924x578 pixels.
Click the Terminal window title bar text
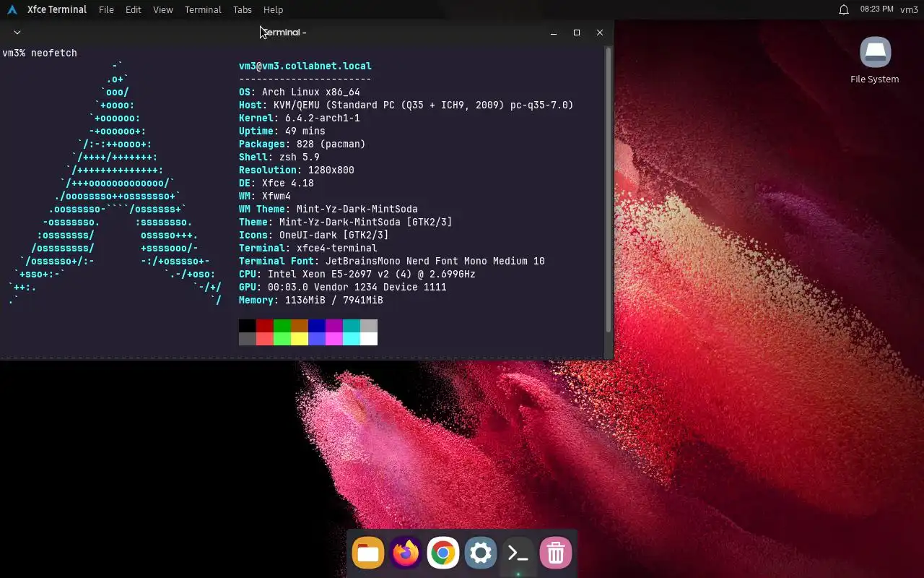(284, 33)
